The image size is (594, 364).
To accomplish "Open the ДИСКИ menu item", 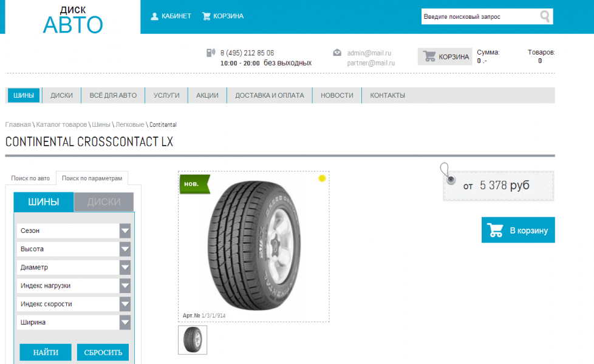I will coord(61,95).
